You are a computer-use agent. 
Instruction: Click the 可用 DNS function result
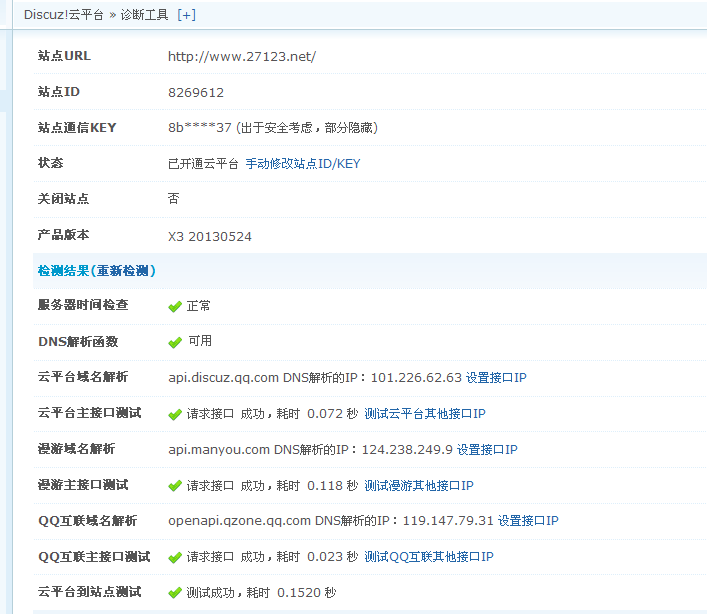coord(200,341)
